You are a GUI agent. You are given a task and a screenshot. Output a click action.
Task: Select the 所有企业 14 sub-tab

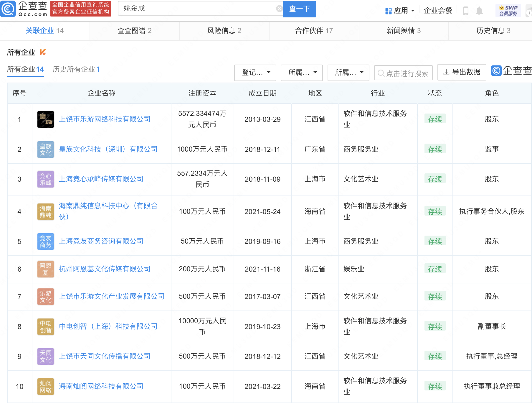(x=25, y=69)
